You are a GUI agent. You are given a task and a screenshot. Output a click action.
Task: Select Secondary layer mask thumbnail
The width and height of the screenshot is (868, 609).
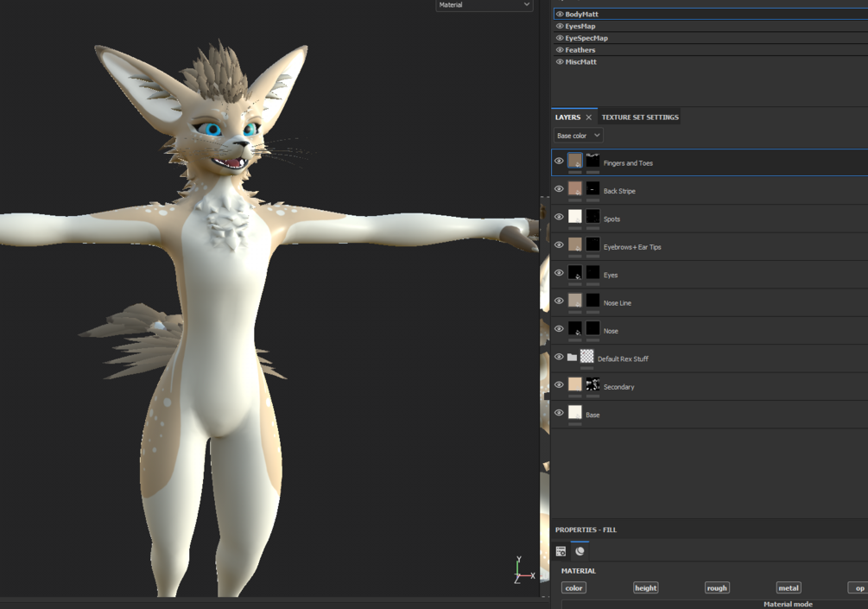(x=592, y=384)
